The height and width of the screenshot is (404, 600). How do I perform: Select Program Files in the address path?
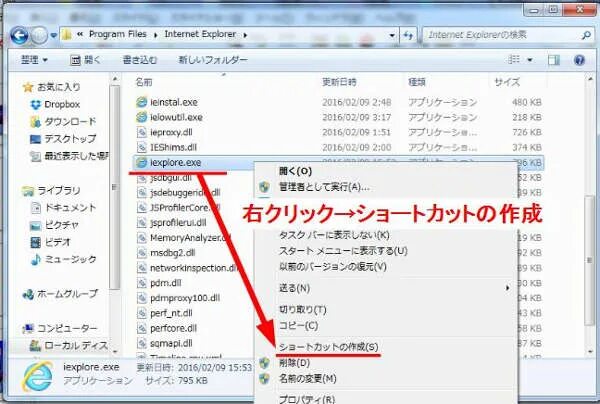tap(117, 34)
